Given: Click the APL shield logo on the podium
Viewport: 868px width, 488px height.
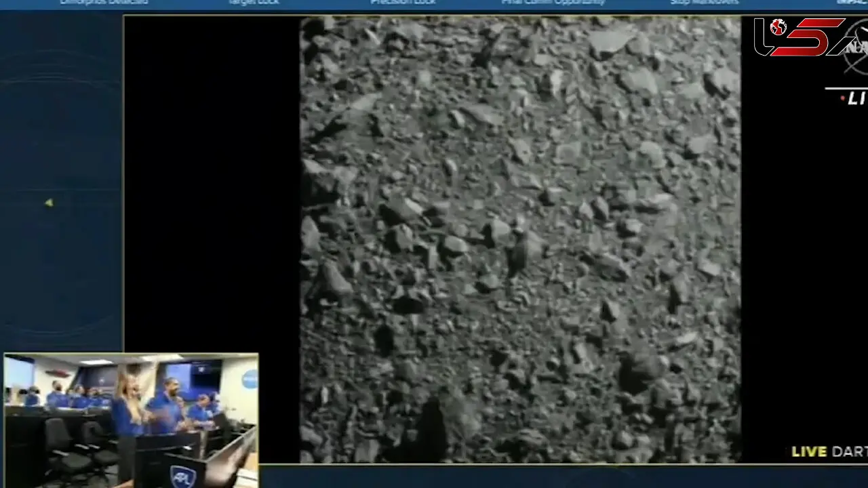Looking at the screenshot, I should (x=182, y=476).
